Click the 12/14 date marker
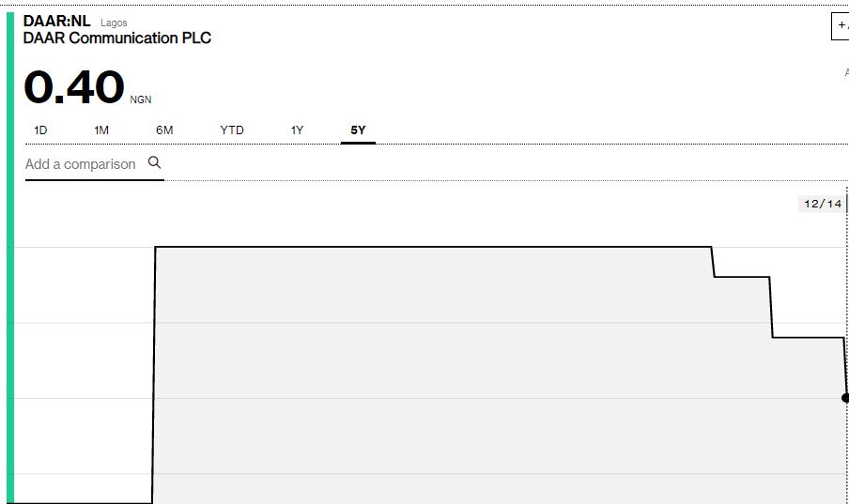 (x=822, y=204)
